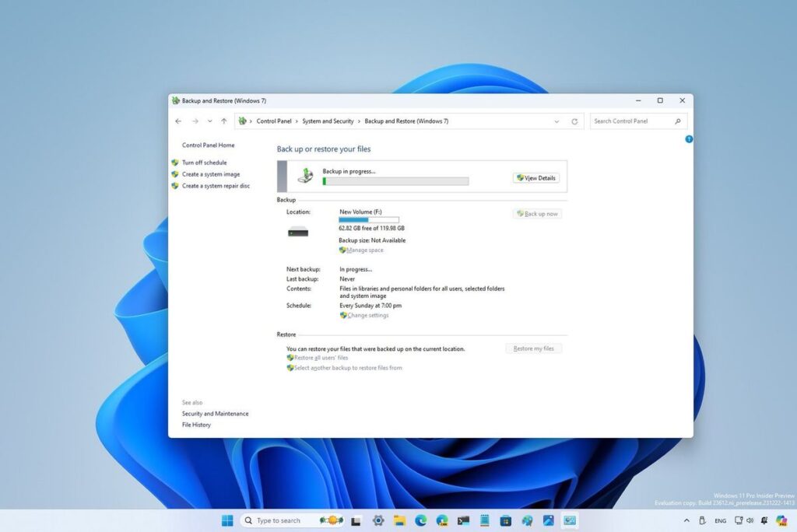This screenshot has height=532, width=797.
Task: Open File Explorer from the taskbar
Action: 399,520
